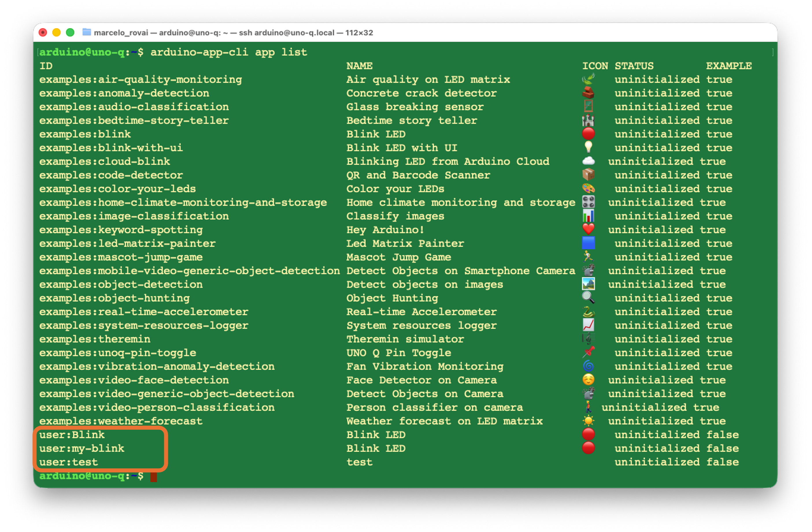Screen dimensions: 812x532
Task: Click the brick icon for Concrete crack detector
Action: pos(588,93)
